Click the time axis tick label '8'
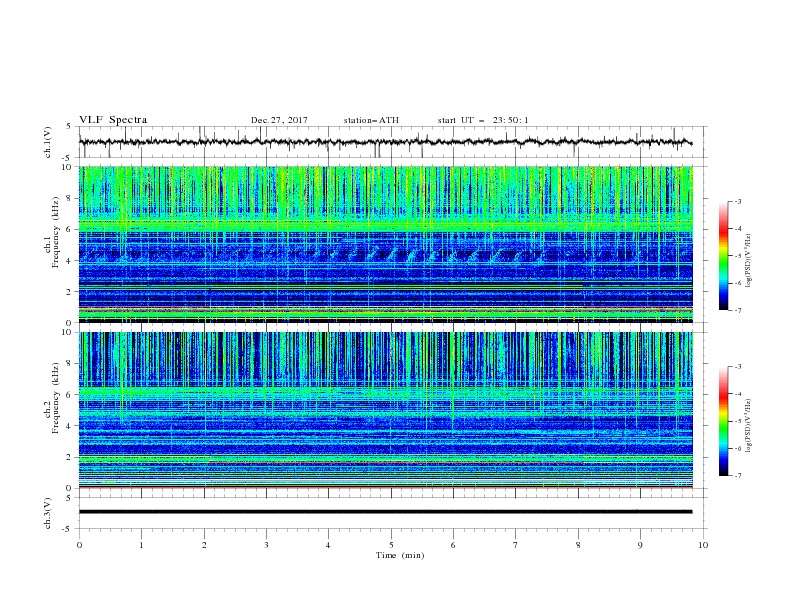The image size is (792, 612). pos(578,545)
